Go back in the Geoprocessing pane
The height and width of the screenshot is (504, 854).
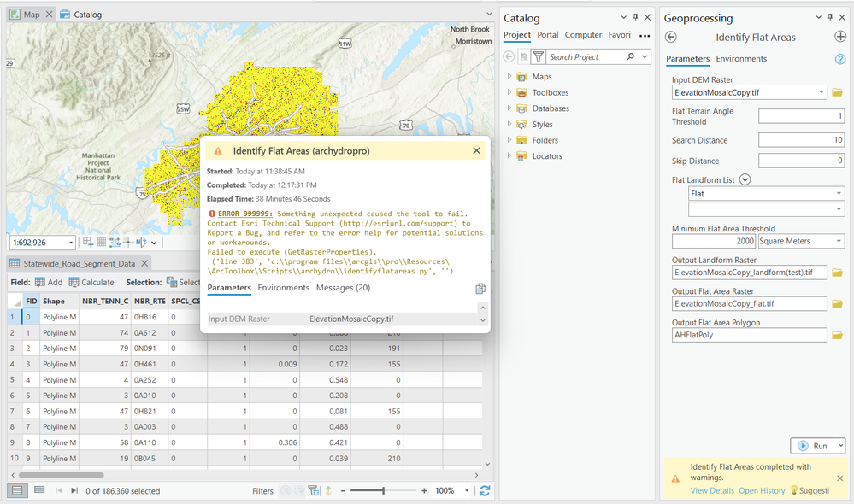pos(671,37)
